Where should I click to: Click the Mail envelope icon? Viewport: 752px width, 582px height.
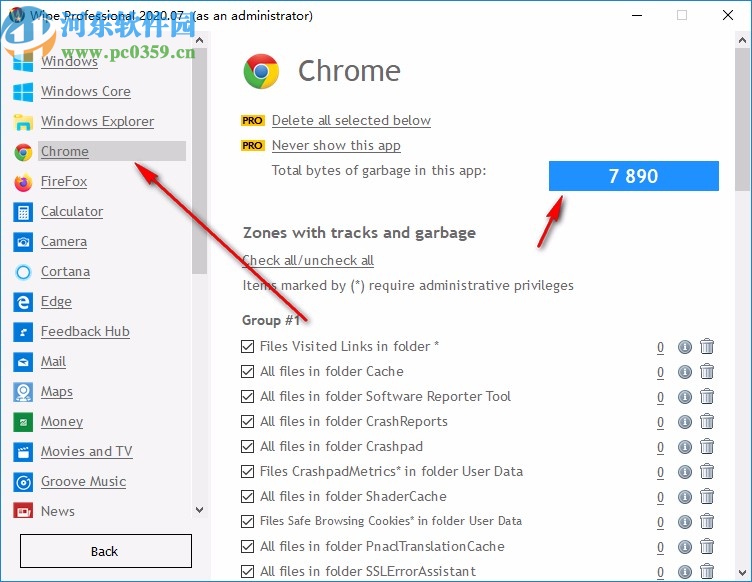coord(23,362)
